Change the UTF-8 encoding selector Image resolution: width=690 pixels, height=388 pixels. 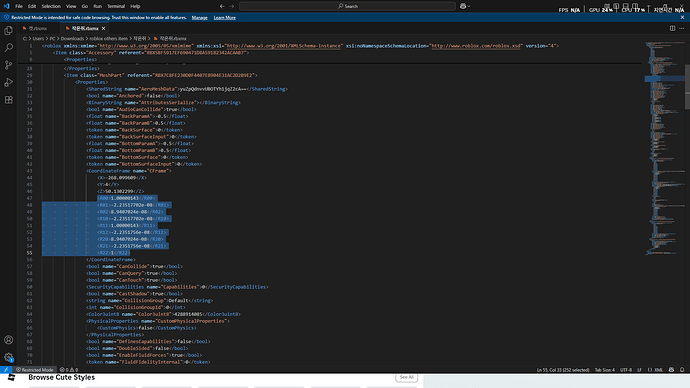coord(626,370)
